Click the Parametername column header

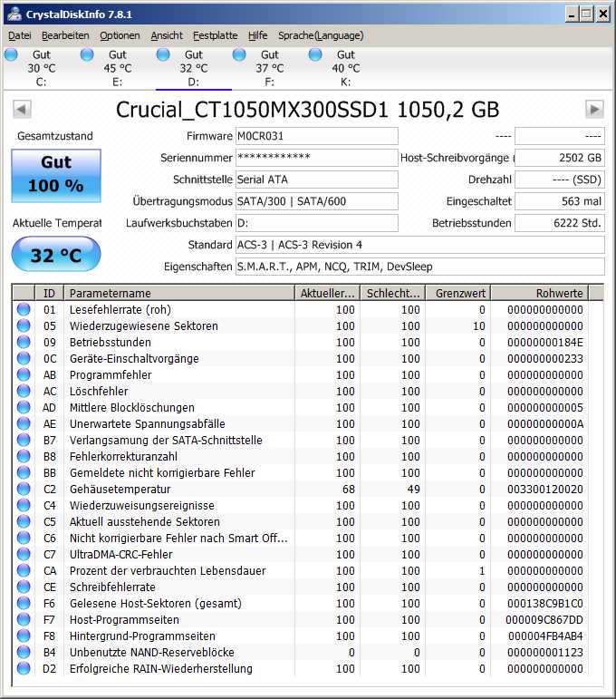(x=179, y=293)
